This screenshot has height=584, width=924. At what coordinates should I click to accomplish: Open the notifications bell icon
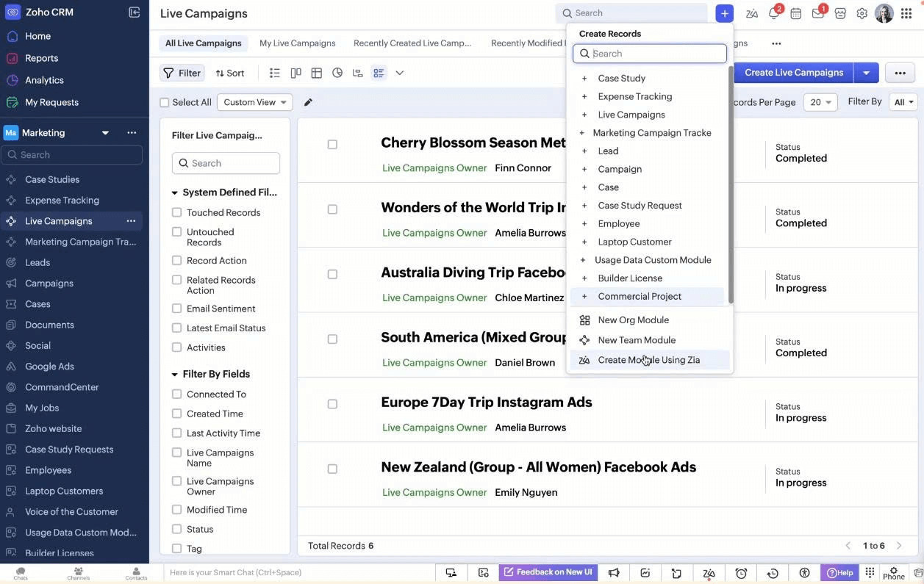773,13
